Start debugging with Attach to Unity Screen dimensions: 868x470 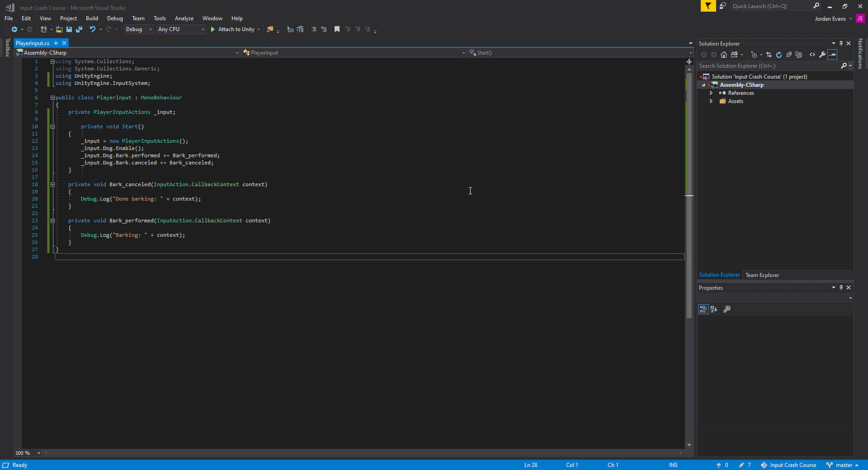(x=232, y=29)
